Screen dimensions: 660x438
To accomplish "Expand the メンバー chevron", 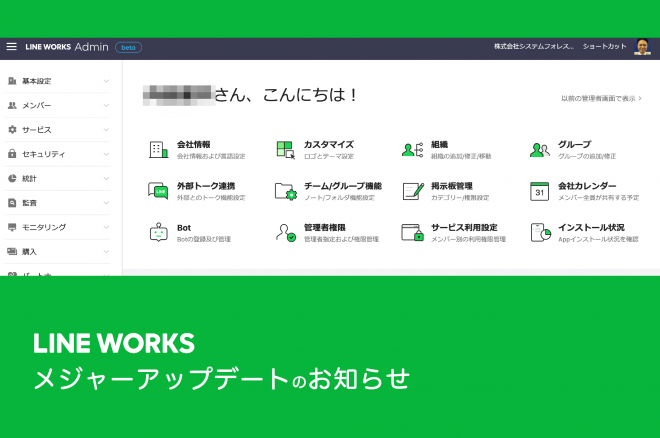I will click(106, 105).
